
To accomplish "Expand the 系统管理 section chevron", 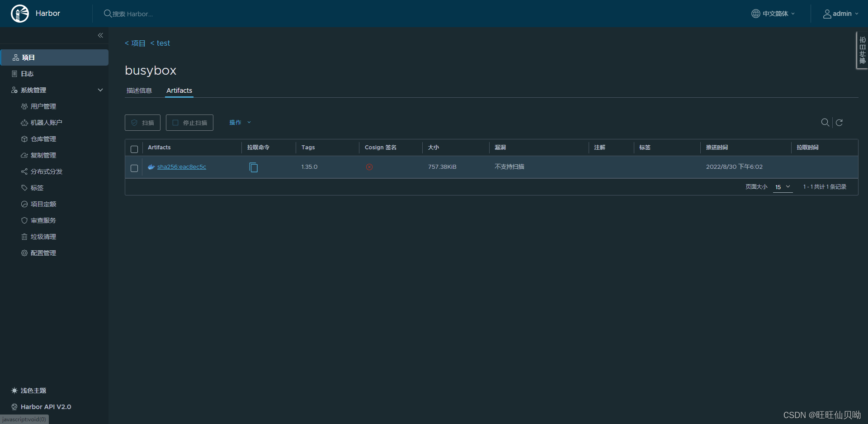I will coord(100,90).
